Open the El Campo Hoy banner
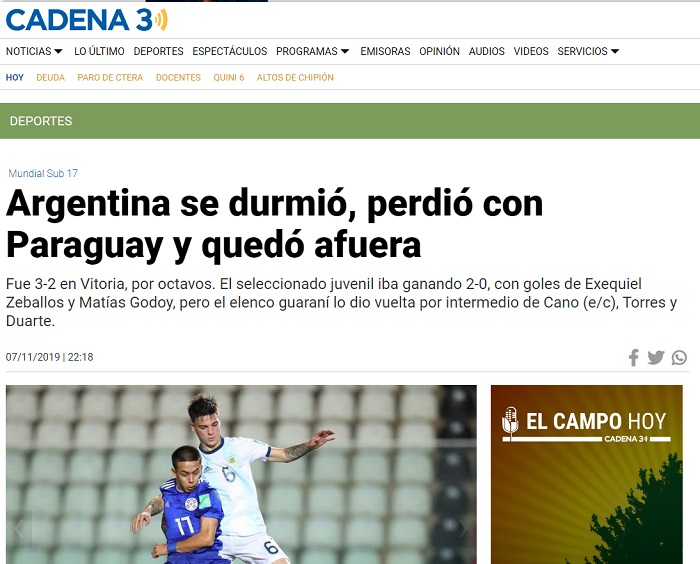The height and width of the screenshot is (564, 700). [x=586, y=474]
